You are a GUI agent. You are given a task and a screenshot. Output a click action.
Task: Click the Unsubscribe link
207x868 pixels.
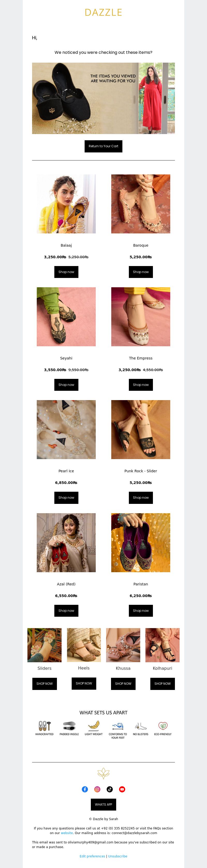[x=118, y=856]
